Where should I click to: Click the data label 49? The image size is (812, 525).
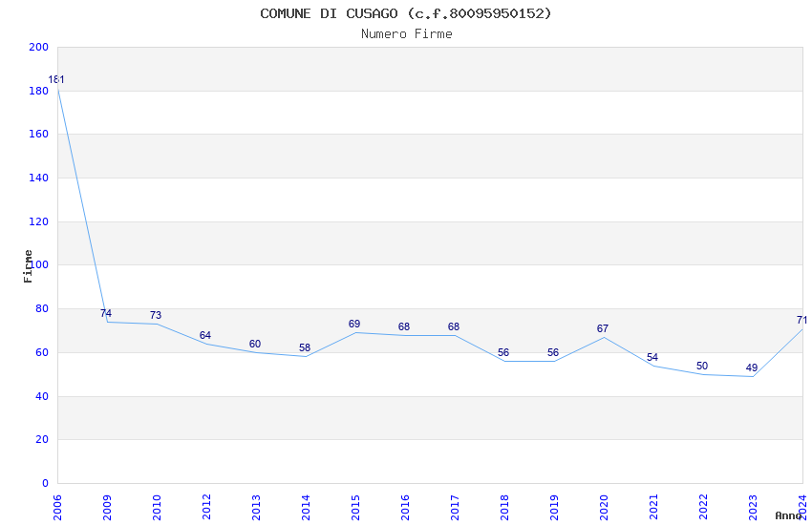752,368
